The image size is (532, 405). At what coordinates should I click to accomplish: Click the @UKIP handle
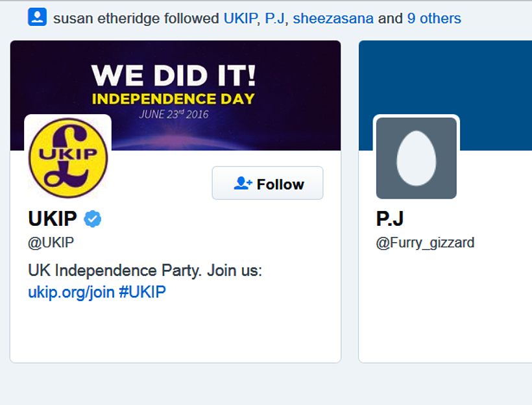[x=51, y=243]
